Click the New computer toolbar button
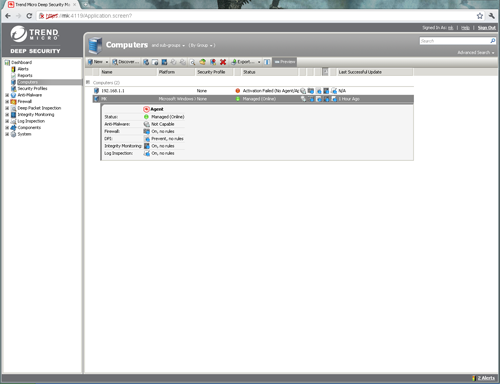 95,62
